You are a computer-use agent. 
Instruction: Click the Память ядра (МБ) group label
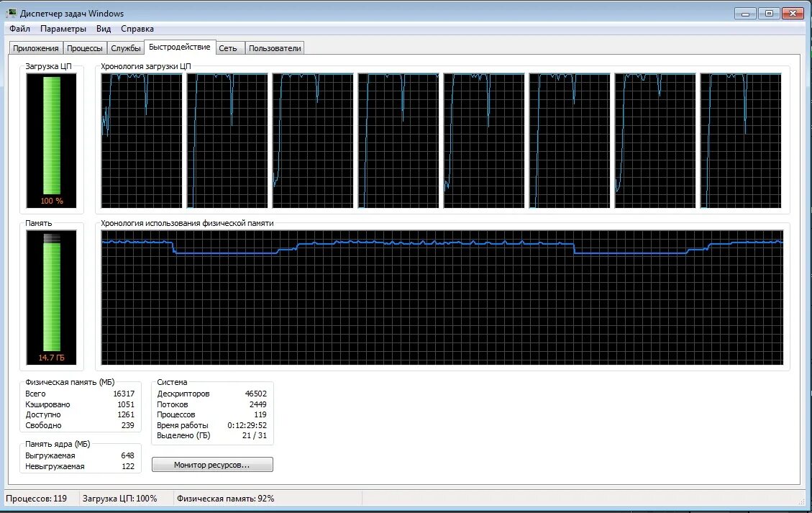58,445
